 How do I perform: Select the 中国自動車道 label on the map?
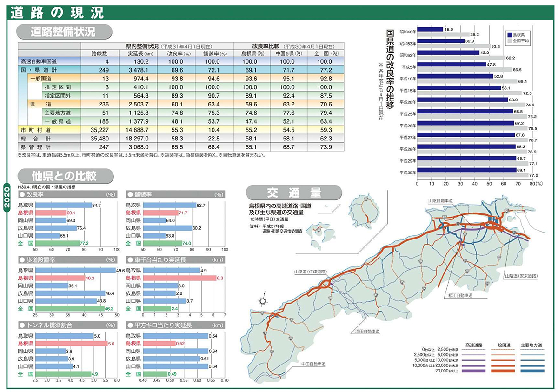pyautogui.click(x=312, y=363)
